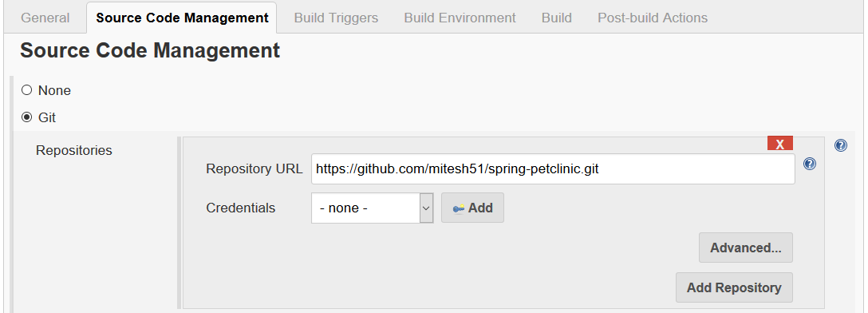
Task: Focus the Repository URL input field
Action: (x=553, y=169)
